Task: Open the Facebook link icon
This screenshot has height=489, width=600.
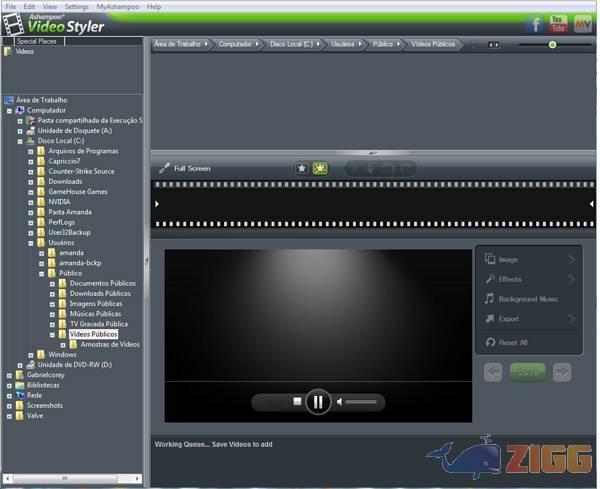Action: point(536,25)
